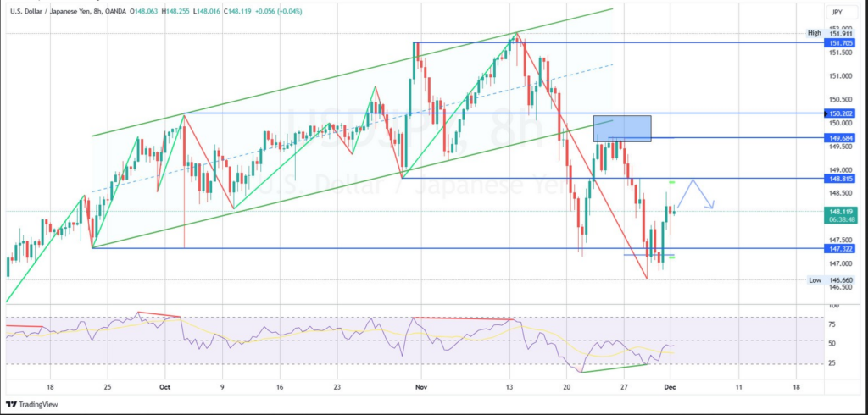Image resolution: width=868 pixels, height=415 pixels.
Task: Open the JPY currency selector
Action: [x=836, y=13]
